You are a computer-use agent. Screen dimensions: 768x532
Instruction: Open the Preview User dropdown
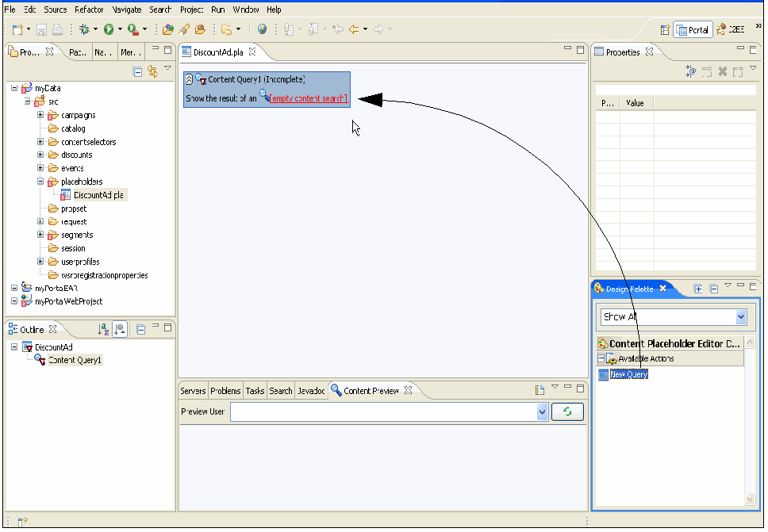click(x=542, y=411)
